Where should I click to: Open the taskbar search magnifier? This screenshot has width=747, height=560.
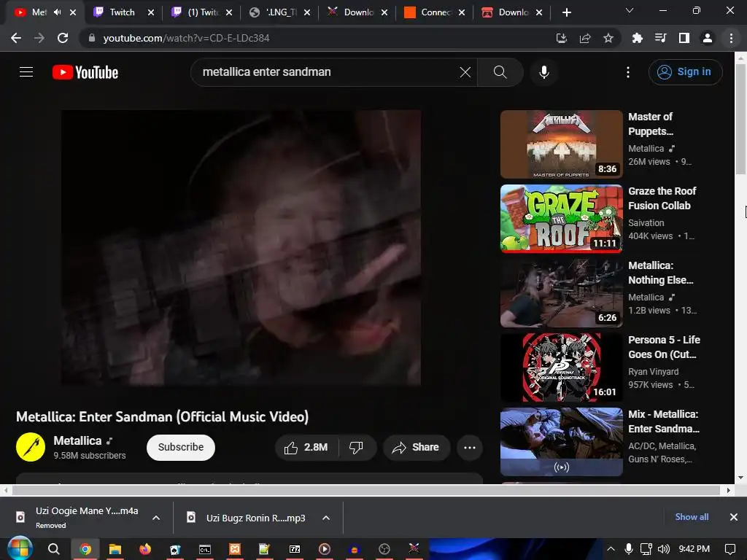[x=54, y=549]
